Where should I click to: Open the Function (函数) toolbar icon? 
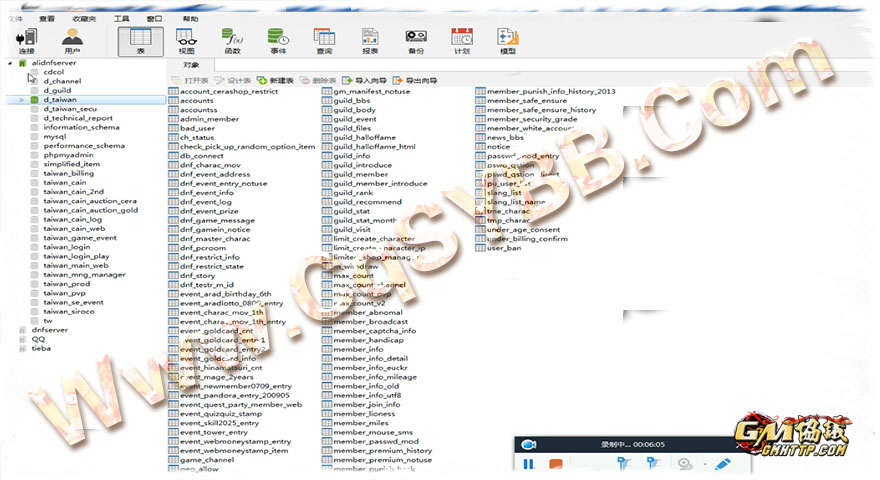(x=232, y=41)
